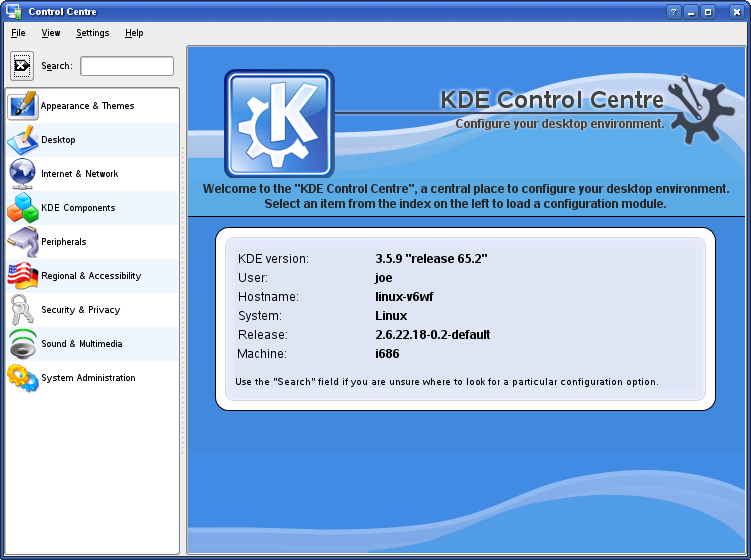Open the Appearance & Themes icon
Viewport: 751px width, 560px height.
[x=23, y=105]
